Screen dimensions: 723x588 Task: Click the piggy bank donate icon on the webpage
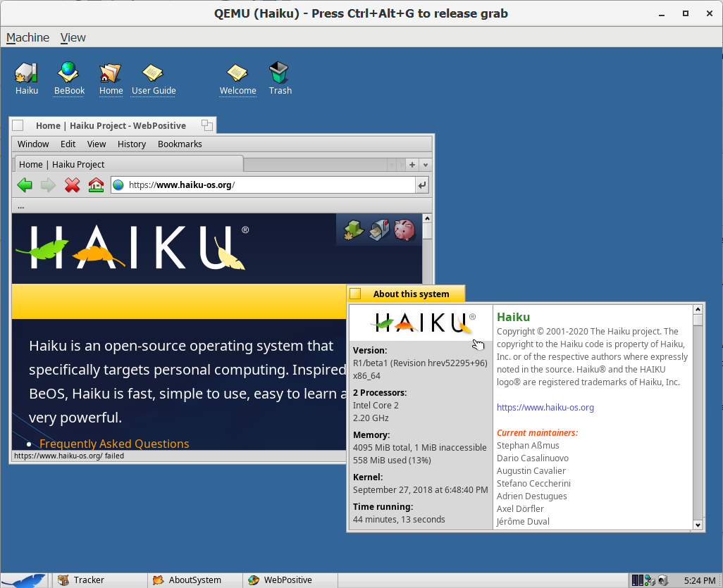pyautogui.click(x=404, y=230)
